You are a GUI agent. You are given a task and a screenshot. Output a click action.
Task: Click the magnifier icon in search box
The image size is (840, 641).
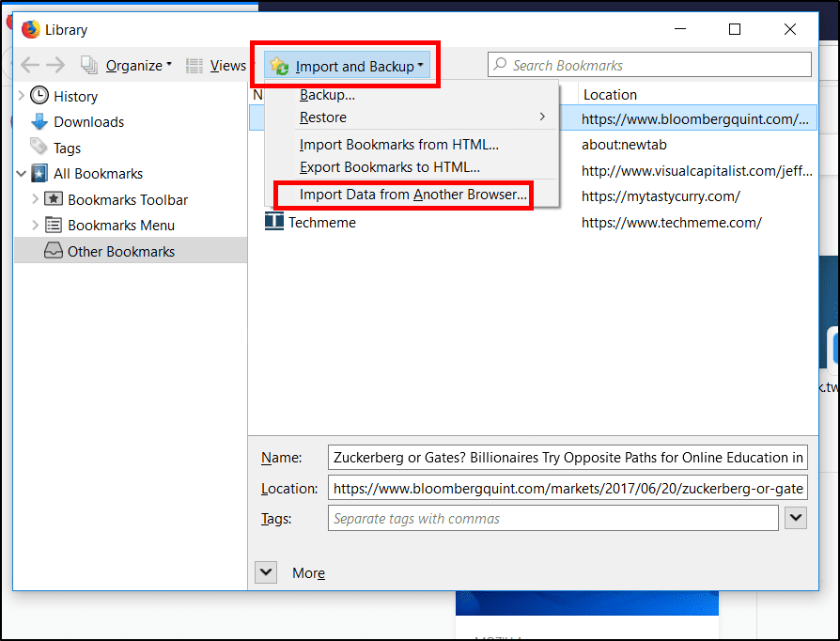coord(500,64)
